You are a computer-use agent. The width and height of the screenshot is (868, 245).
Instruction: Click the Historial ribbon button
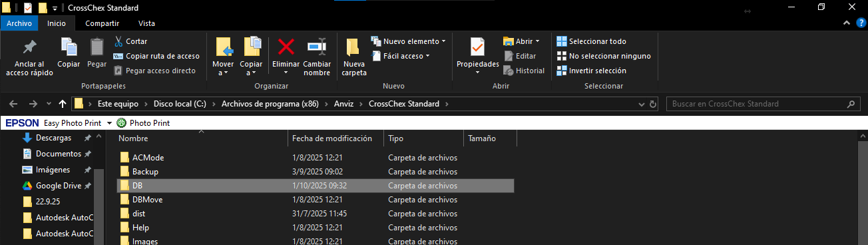(x=524, y=71)
